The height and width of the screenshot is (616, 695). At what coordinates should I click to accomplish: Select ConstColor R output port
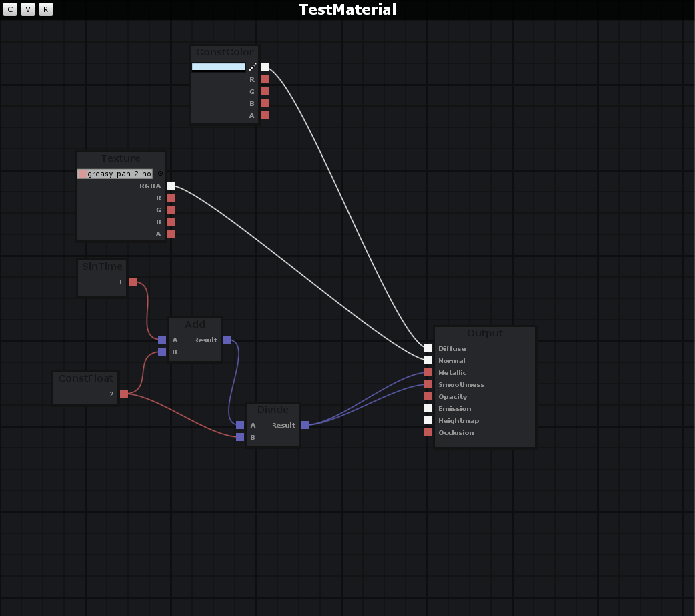(x=265, y=79)
